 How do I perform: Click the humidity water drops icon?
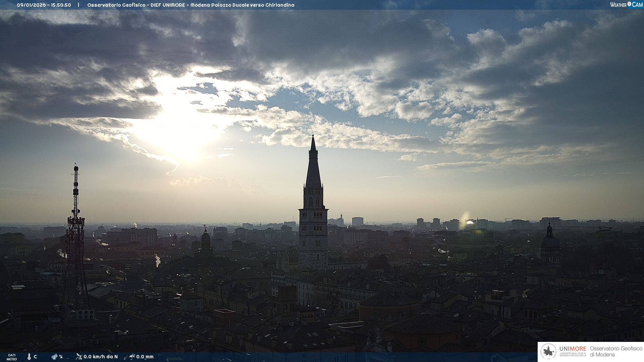(x=54, y=357)
